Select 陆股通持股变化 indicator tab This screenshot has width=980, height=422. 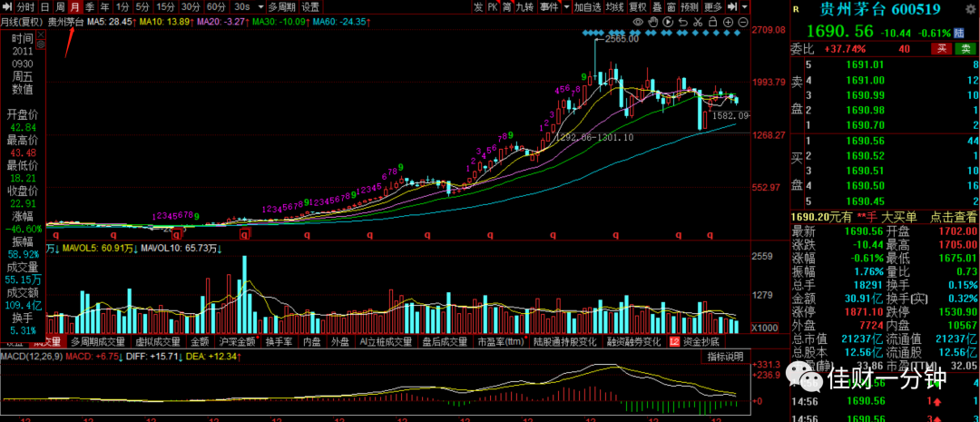point(565,342)
